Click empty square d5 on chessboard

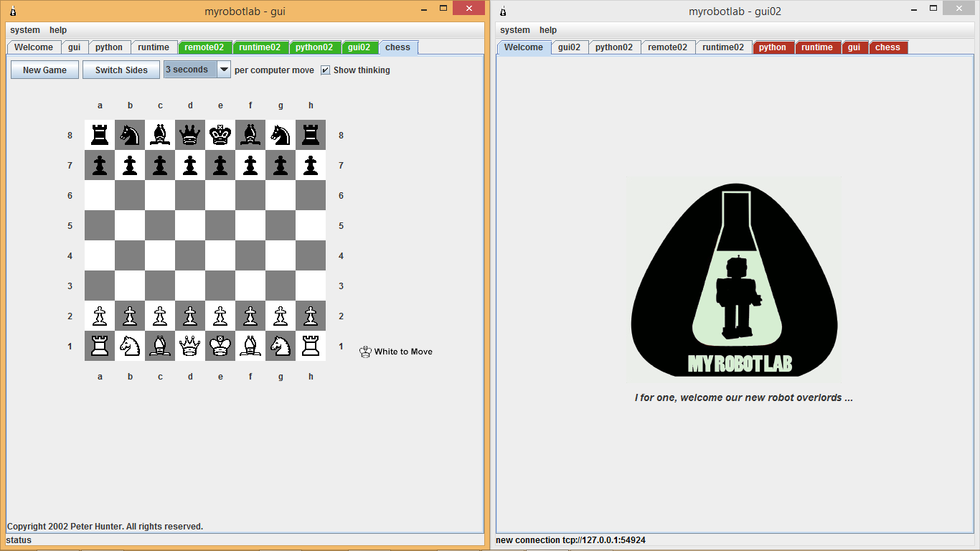click(x=190, y=225)
